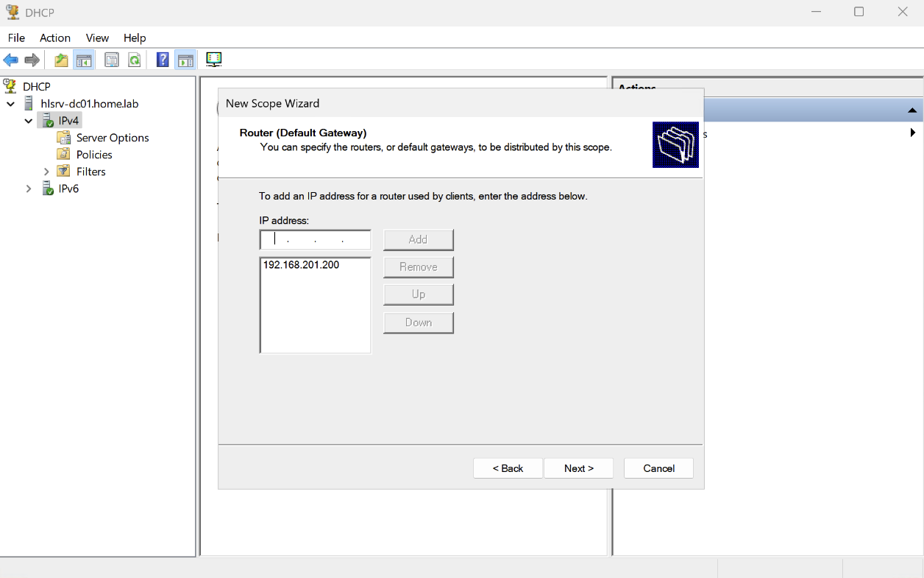Select the Filters folder in tree

pos(90,172)
